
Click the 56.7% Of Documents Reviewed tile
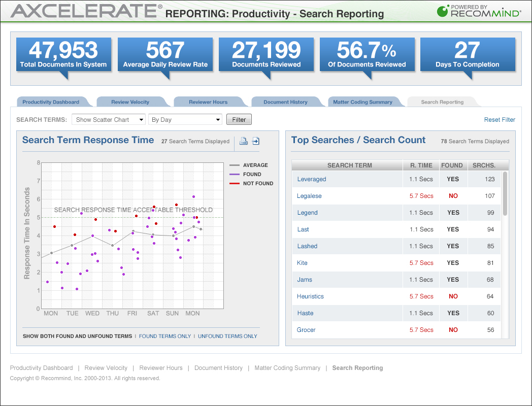point(367,55)
